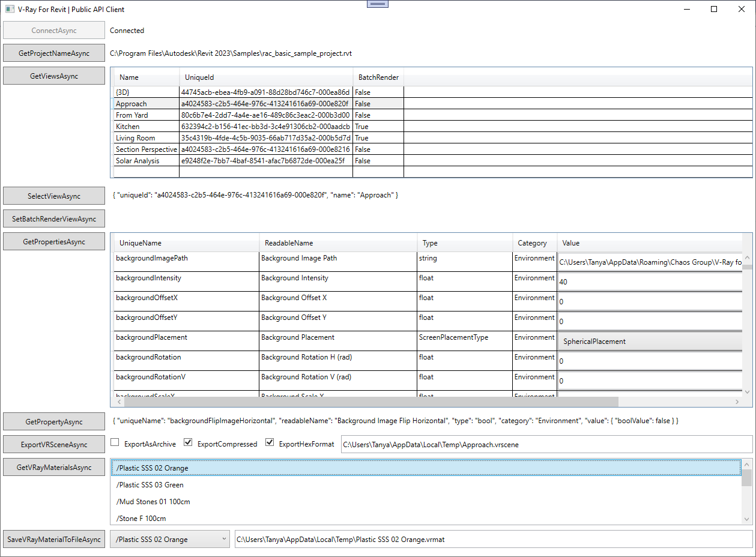Select the Approach row in views table
756x557 pixels.
[x=432, y=104]
